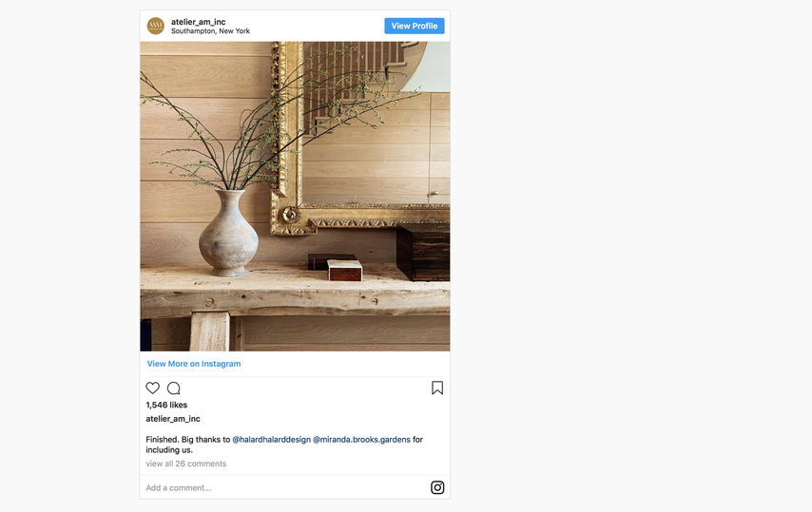Expand view all 26 comments
812x512 pixels.
point(186,464)
